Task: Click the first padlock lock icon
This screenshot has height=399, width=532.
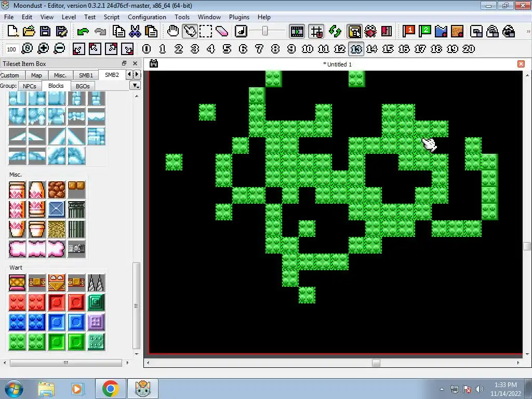Action: (493, 31)
